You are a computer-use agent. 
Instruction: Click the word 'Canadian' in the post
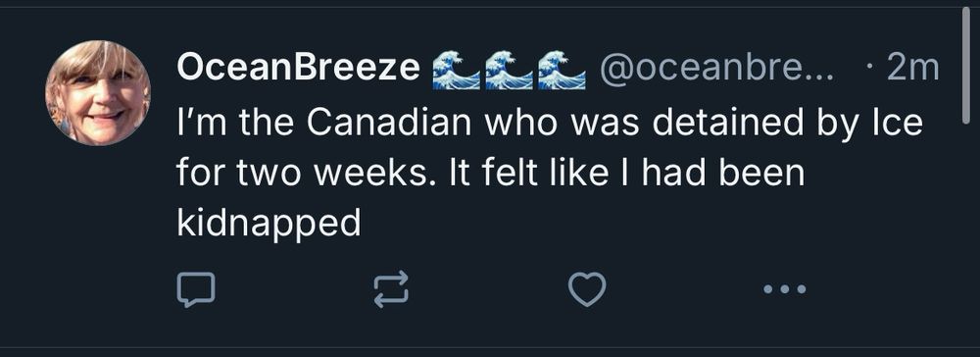(x=389, y=124)
